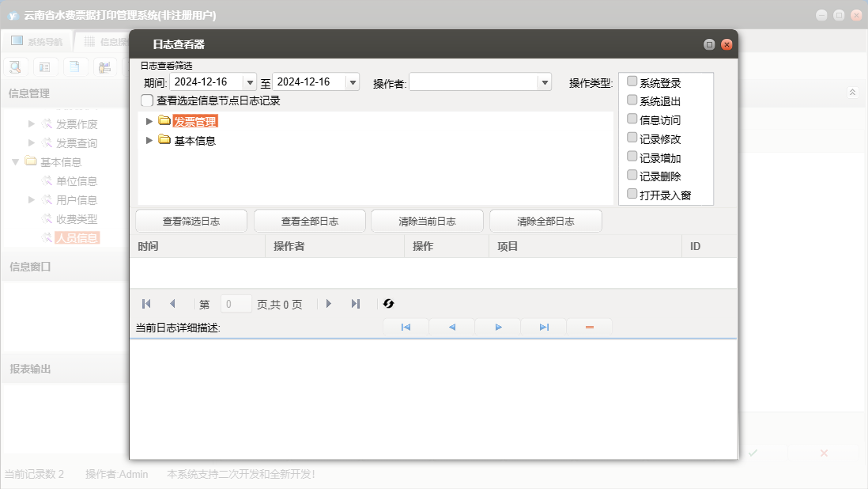Go to next page of log list
The width and height of the screenshot is (868, 489).
click(x=329, y=304)
